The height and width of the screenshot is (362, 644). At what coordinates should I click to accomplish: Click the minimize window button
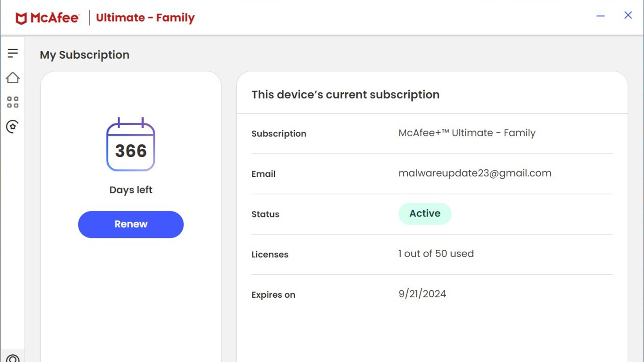pyautogui.click(x=601, y=15)
